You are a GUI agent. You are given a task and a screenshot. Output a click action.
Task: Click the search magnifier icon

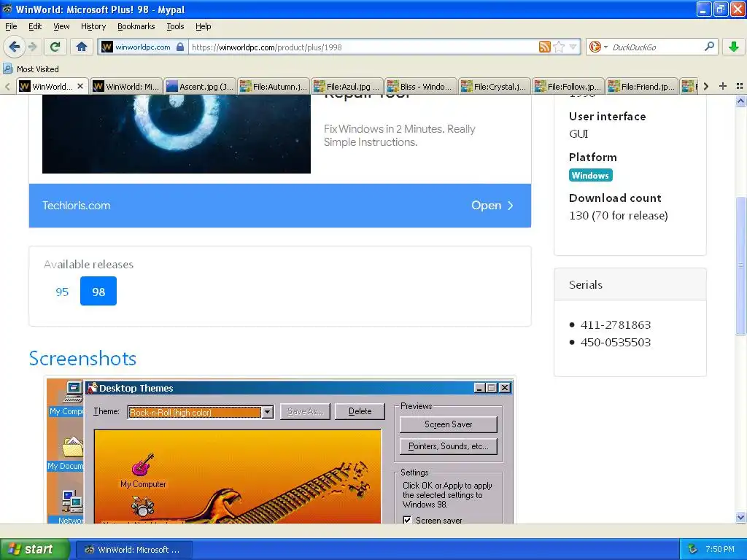(709, 47)
